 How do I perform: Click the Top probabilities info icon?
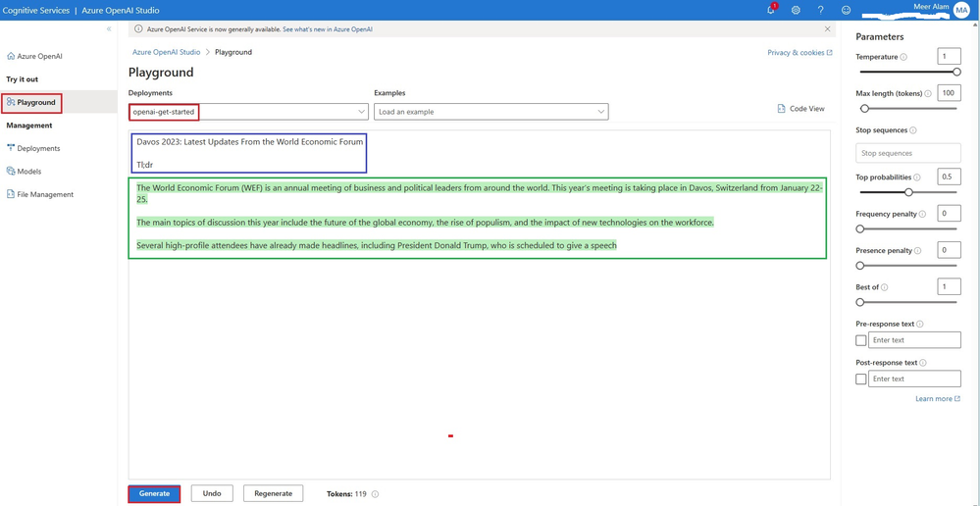917,177
